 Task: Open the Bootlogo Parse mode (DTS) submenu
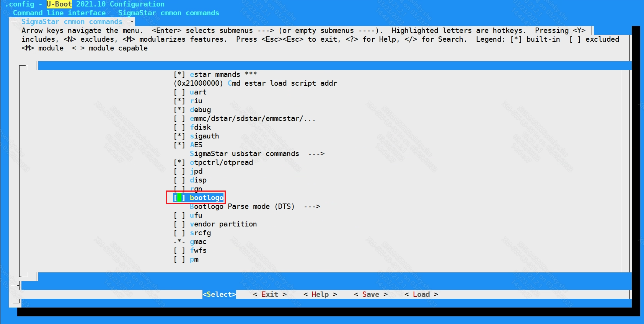255,207
